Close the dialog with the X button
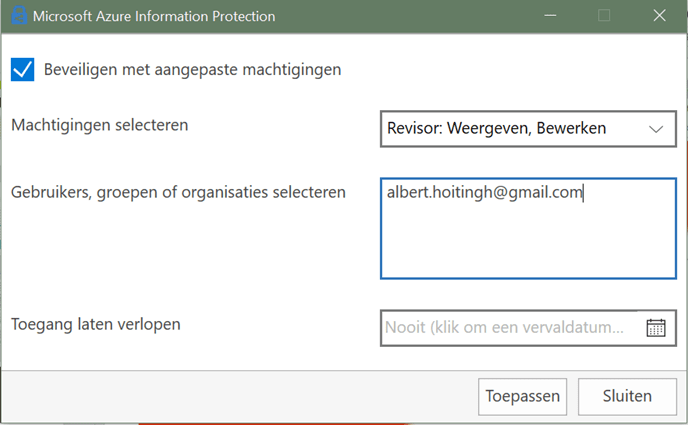 click(x=659, y=16)
